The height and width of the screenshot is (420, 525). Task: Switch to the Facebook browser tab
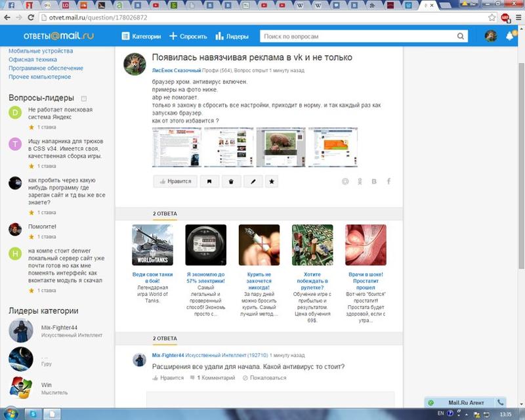point(12,5)
